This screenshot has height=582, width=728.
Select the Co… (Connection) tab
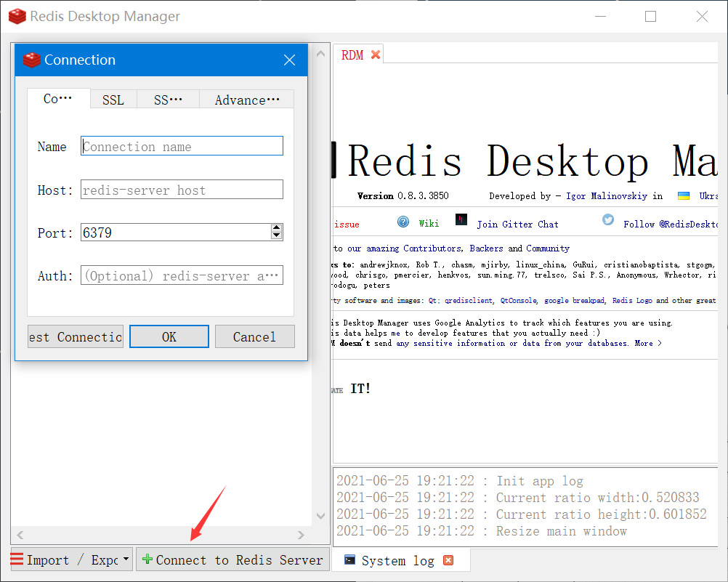[58, 99]
